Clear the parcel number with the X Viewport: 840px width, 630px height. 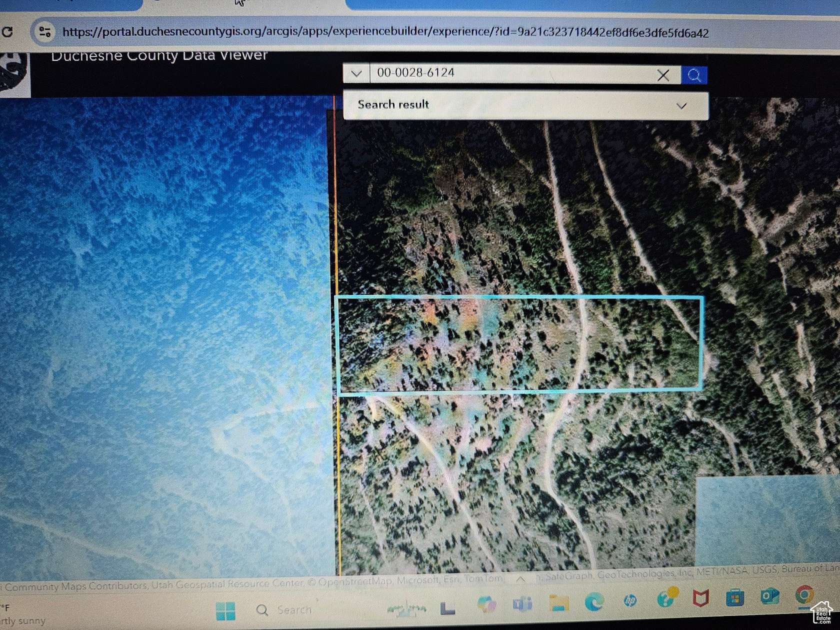(x=663, y=75)
